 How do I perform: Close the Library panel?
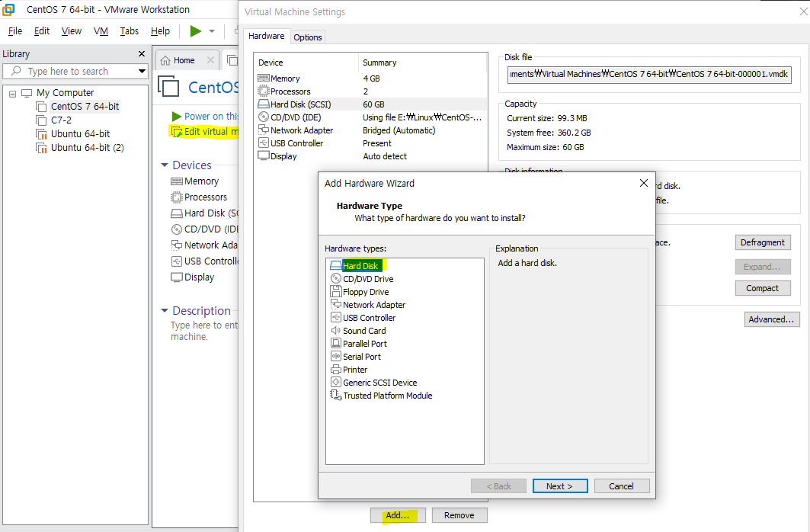[x=142, y=53]
